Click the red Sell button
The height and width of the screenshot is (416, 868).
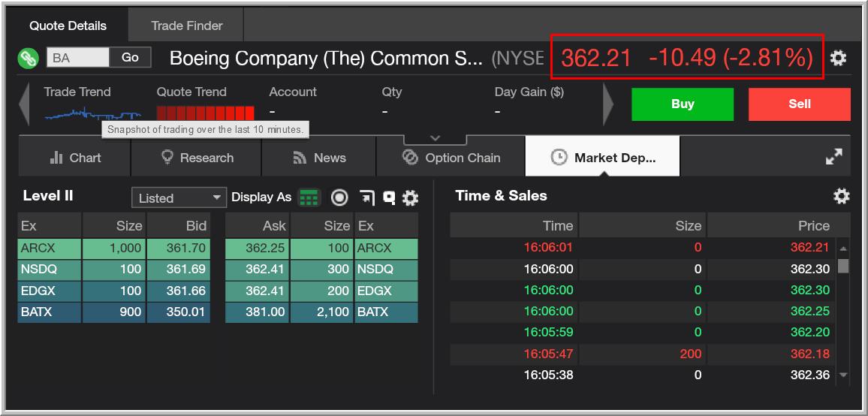(800, 104)
